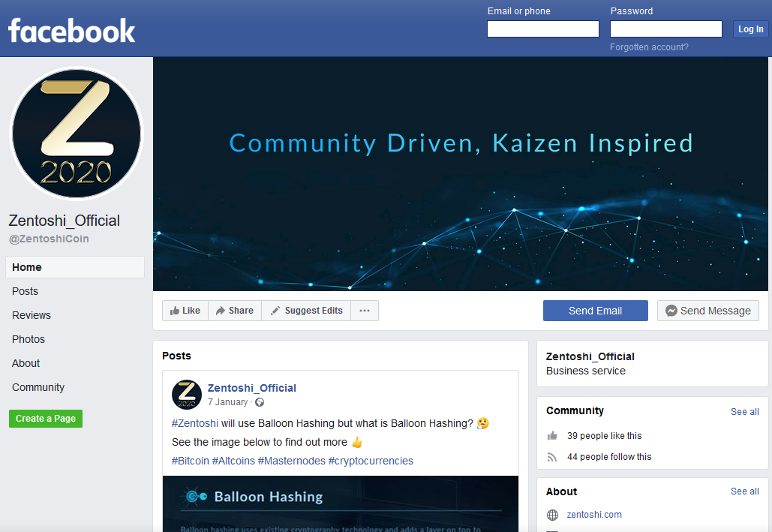Go to Community in sidebar menu
The image size is (772, 532).
coord(38,388)
